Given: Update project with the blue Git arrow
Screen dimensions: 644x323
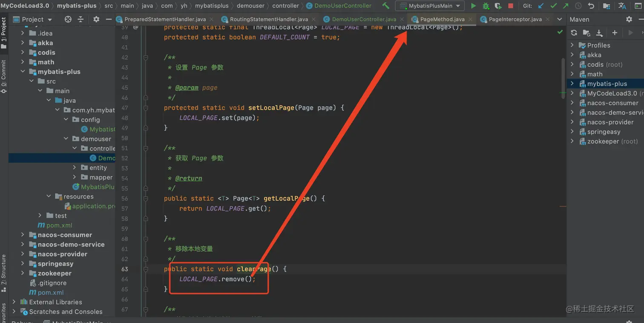Looking at the screenshot, I should 541,6.
